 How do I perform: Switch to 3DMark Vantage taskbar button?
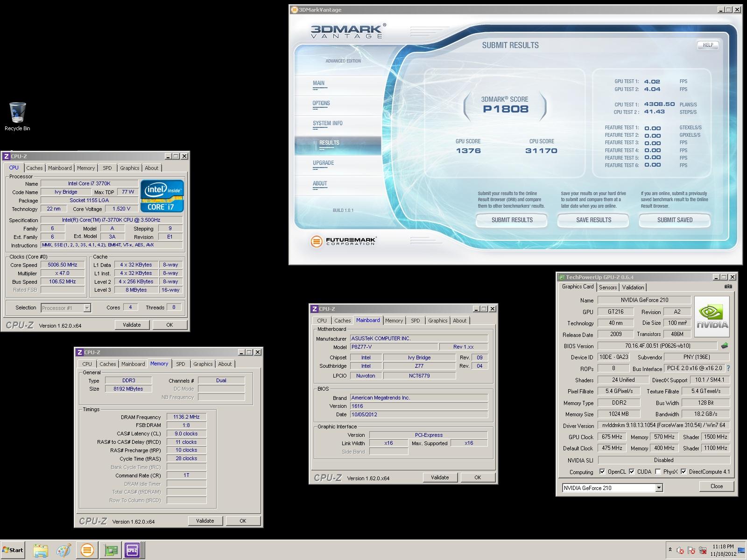[87, 550]
